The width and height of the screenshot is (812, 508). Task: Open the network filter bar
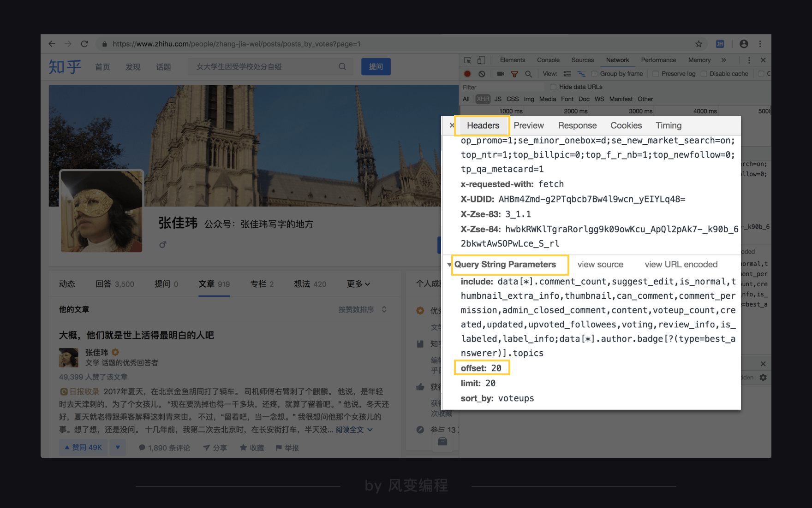(514, 74)
